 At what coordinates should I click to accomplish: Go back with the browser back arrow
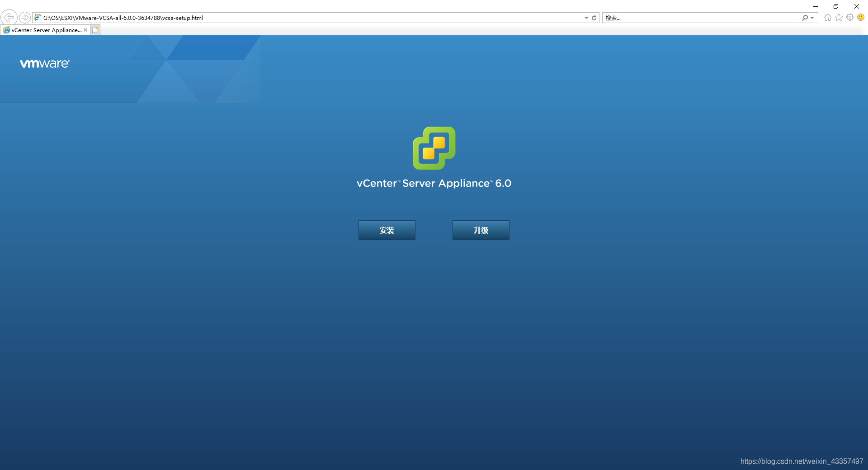click(x=9, y=18)
